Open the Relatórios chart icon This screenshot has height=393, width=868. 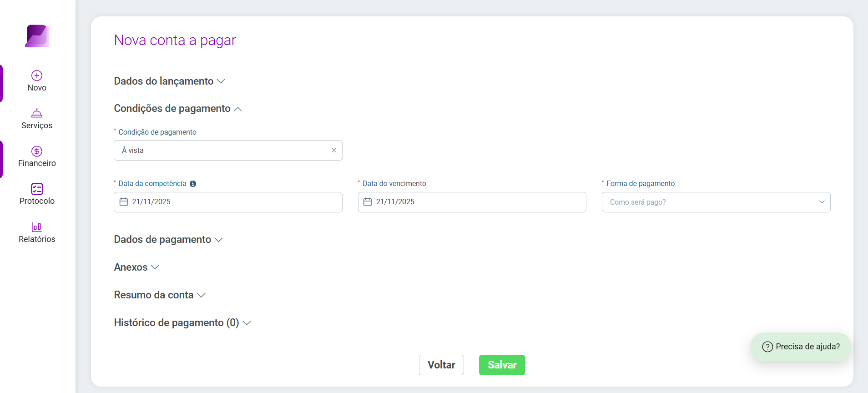(37, 227)
